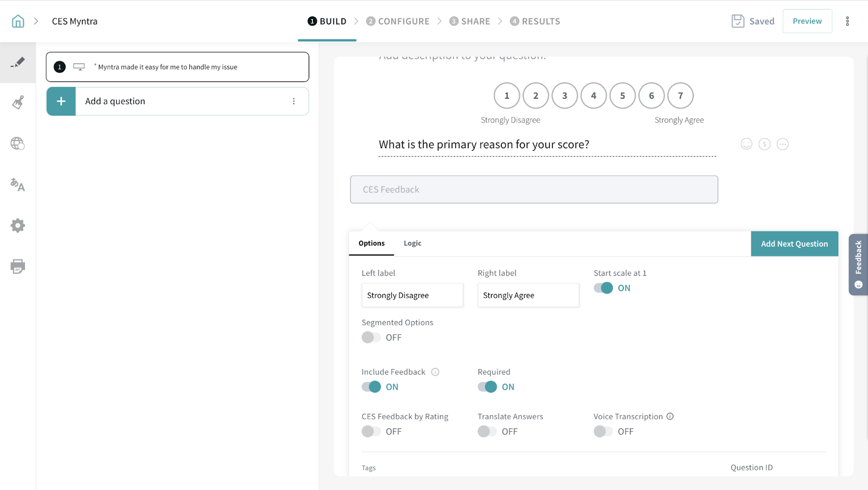868x490 pixels.
Task: Click the ellipsis icon beside feedback question
Action: coord(782,144)
